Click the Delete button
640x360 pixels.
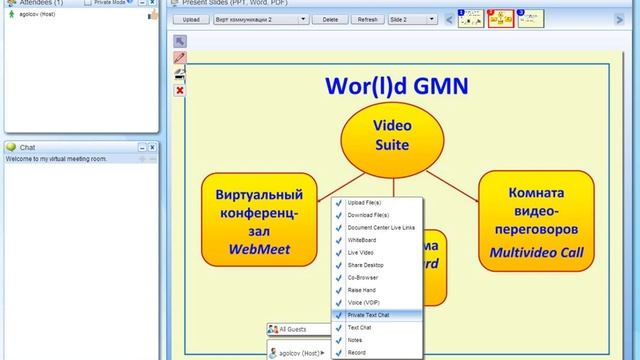[330, 19]
